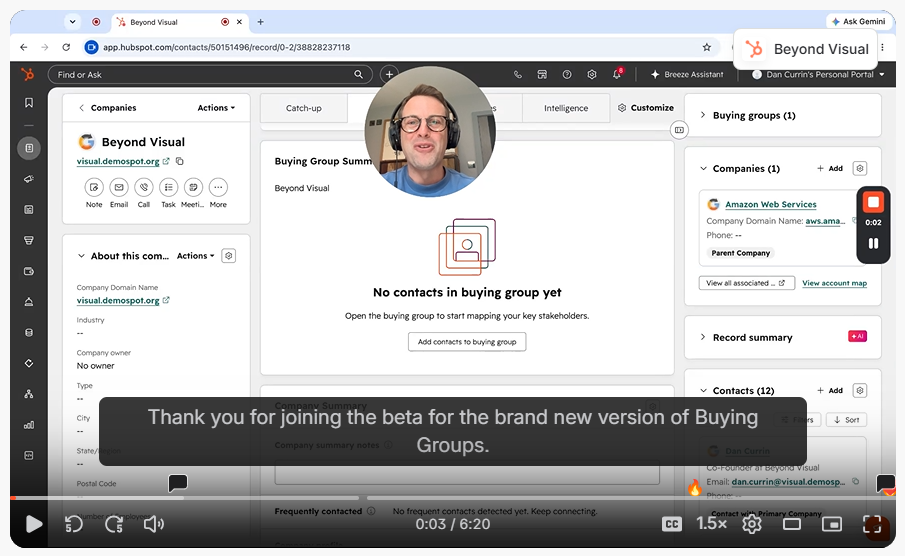Go back to Companies list
Viewport: 905px width, 556px height.
107,108
